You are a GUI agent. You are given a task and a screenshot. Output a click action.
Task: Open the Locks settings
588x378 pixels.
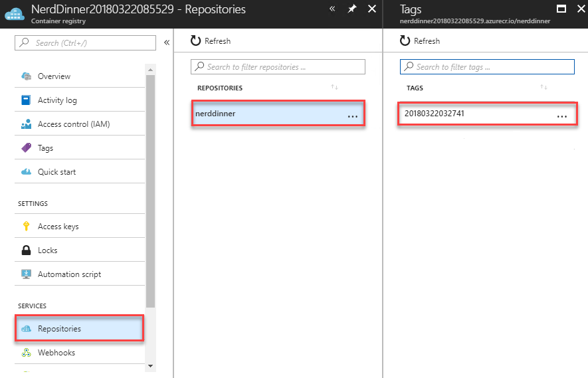pyautogui.click(x=80, y=250)
